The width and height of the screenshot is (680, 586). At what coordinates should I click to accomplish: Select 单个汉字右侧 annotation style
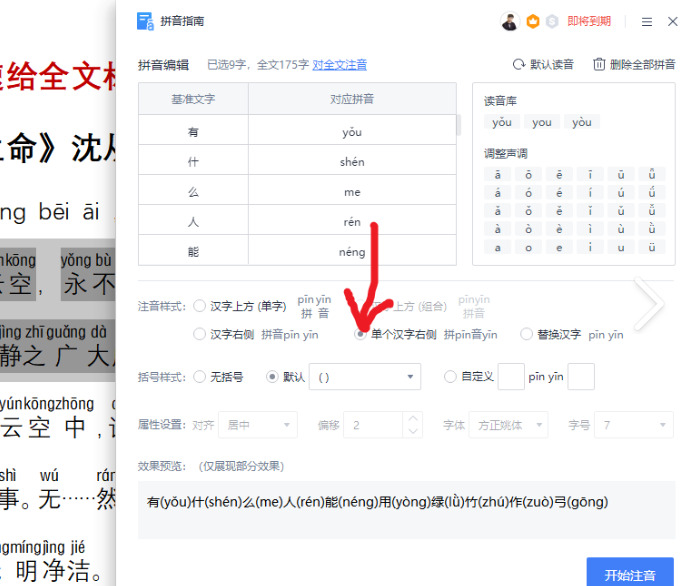[x=360, y=334]
